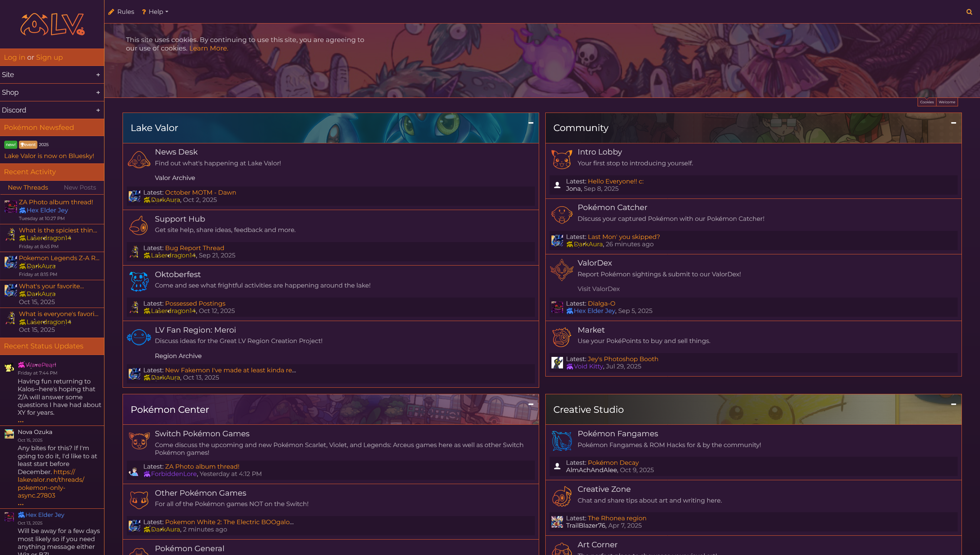Switch to the New Posts tab
Screen dimensions: 980x555
click(x=80, y=187)
